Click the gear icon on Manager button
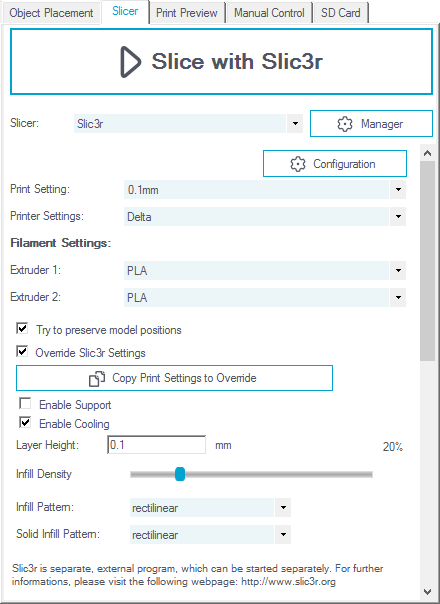 tap(344, 124)
